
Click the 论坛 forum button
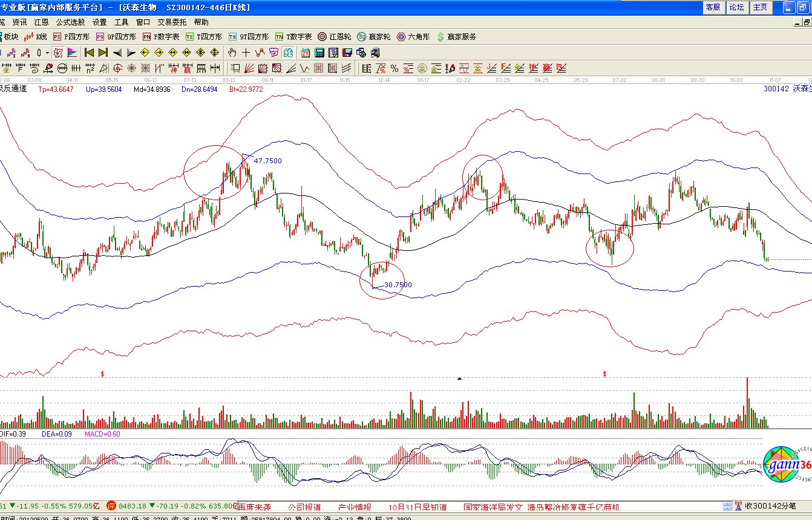(736, 7)
